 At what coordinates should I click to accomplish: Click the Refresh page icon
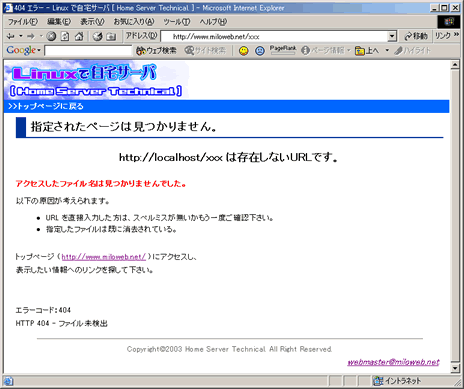pyautogui.click(x=65, y=36)
